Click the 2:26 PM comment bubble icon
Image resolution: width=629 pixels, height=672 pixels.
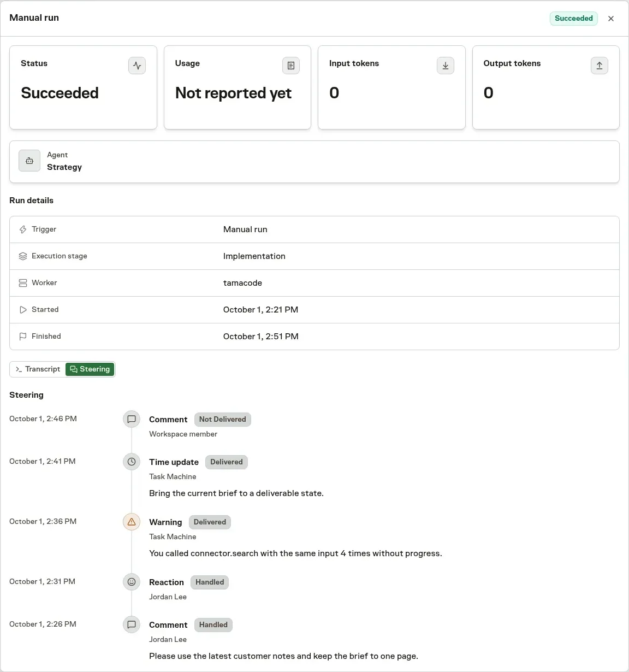pyautogui.click(x=132, y=624)
